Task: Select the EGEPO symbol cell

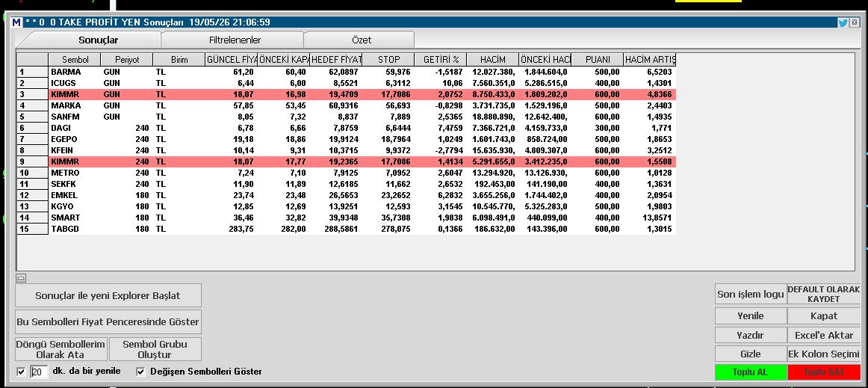Action: tap(75, 139)
